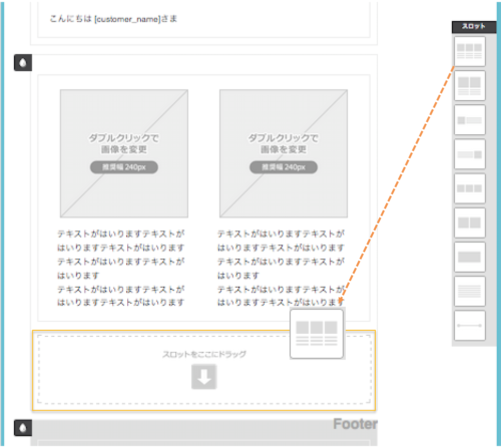
Task: Select the right column sample text block
Action: click(281, 268)
